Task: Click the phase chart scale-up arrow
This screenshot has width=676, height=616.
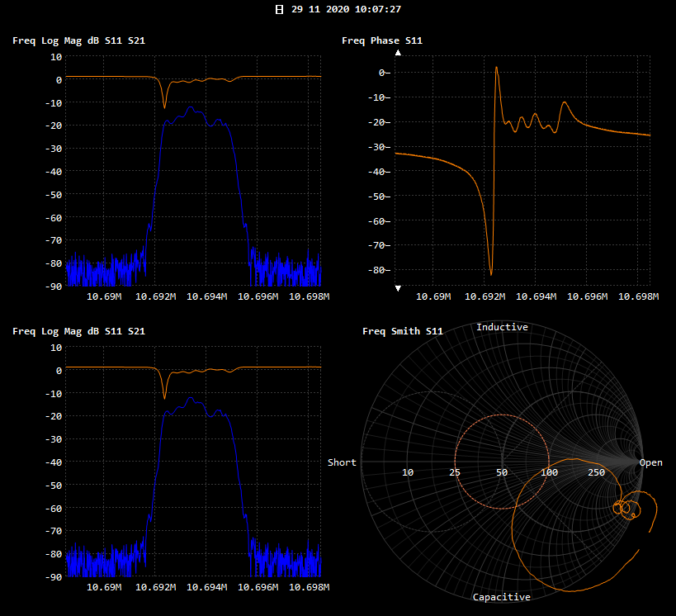Action: (399, 53)
